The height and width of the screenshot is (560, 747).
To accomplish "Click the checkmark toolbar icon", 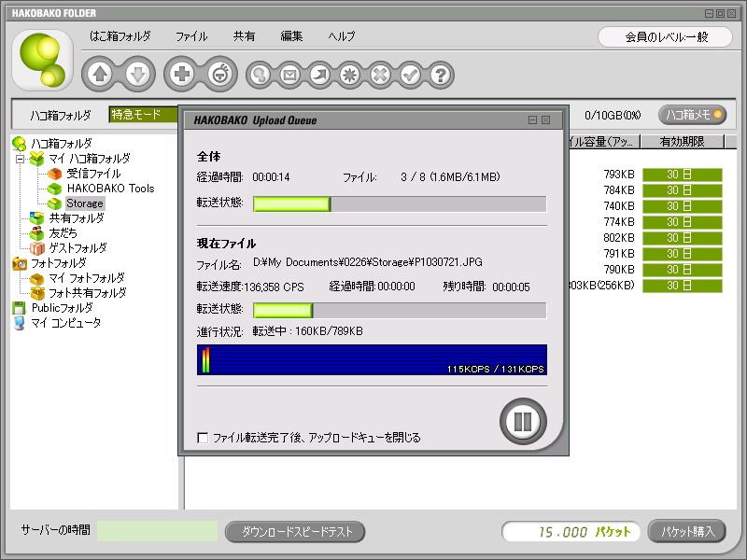I will click(410, 75).
